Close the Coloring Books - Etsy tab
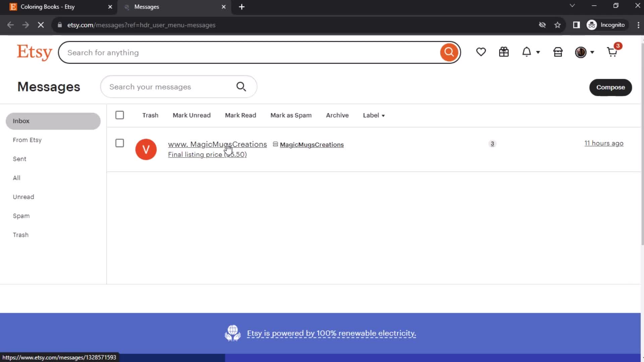The height and width of the screenshot is (362, 644). pos(110,7)
